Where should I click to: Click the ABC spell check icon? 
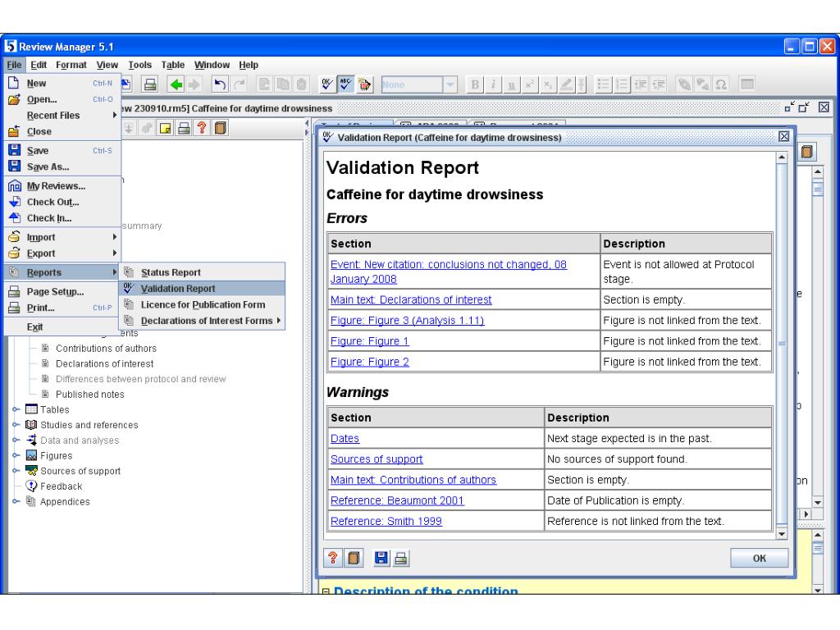click(345, 84)
